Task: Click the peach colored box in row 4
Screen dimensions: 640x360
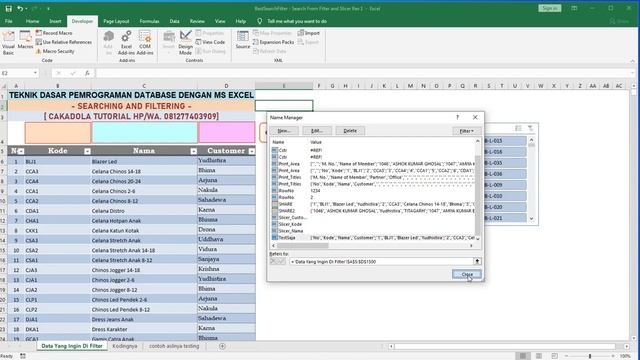Action: coord(58,132)
